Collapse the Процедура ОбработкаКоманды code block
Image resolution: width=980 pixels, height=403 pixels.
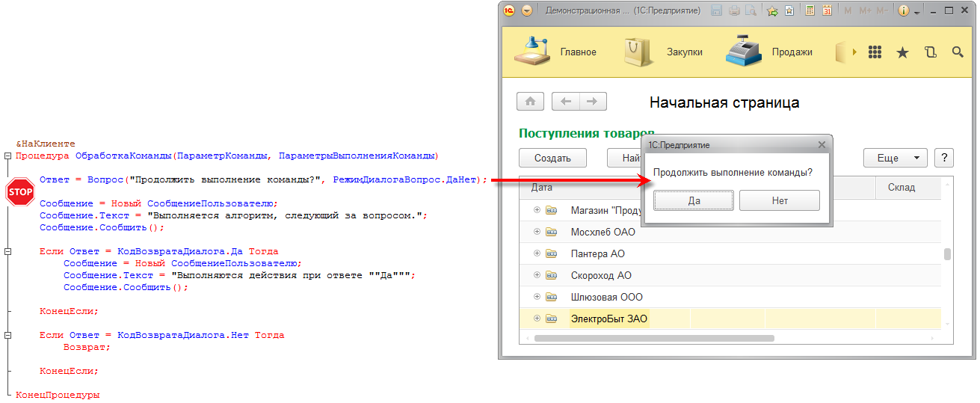[7, 156]
